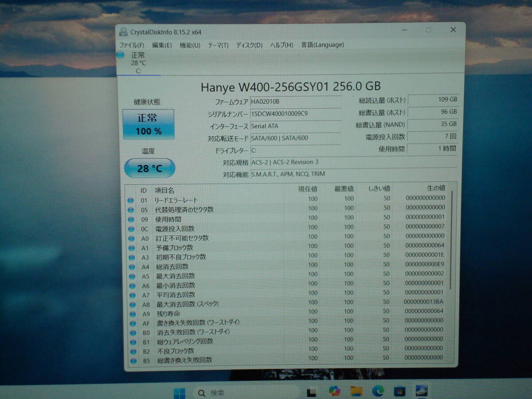532x399 pixels.
Task: Click the 生の値 column header
Action: [x=436, y=188]
